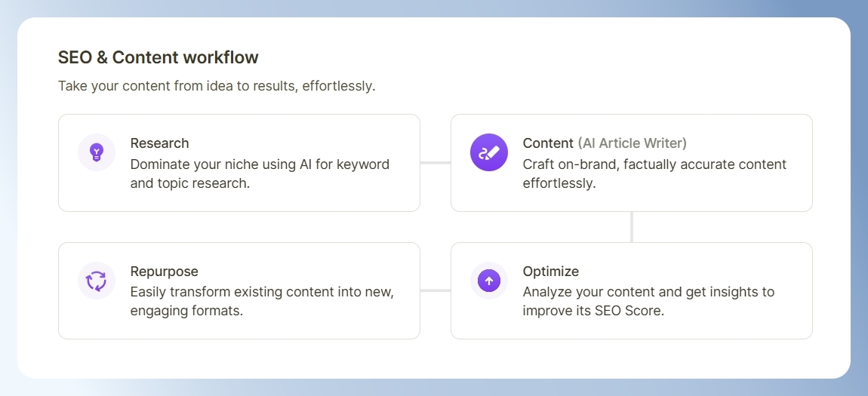
Task: Click "Easily transform existing content" description
Action: click(x=262, y=302)
